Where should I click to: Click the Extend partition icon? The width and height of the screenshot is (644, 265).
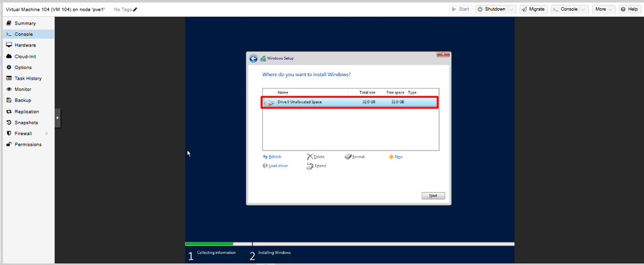click(x=310, y=166)
